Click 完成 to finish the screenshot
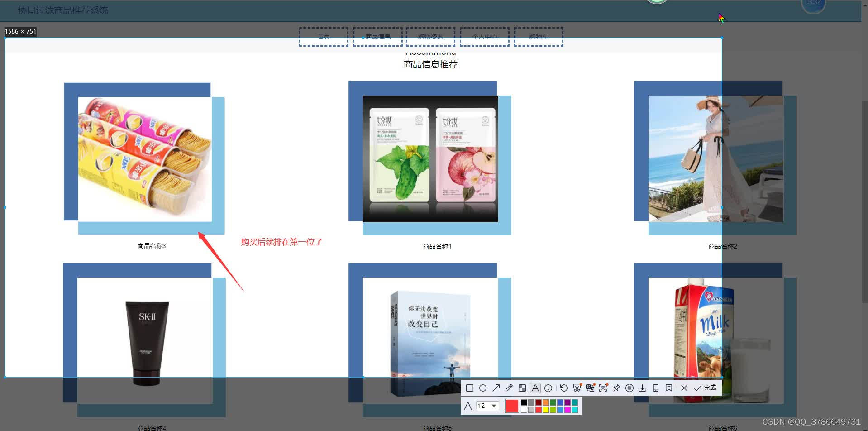This screenshot has height=431, width=868. tap(705, 388)
